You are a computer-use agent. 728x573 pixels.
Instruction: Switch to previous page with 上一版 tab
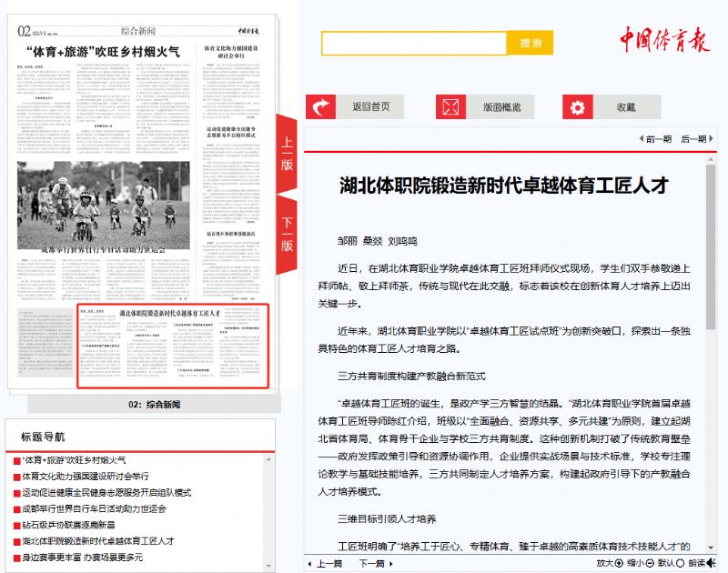pos(287,153)
